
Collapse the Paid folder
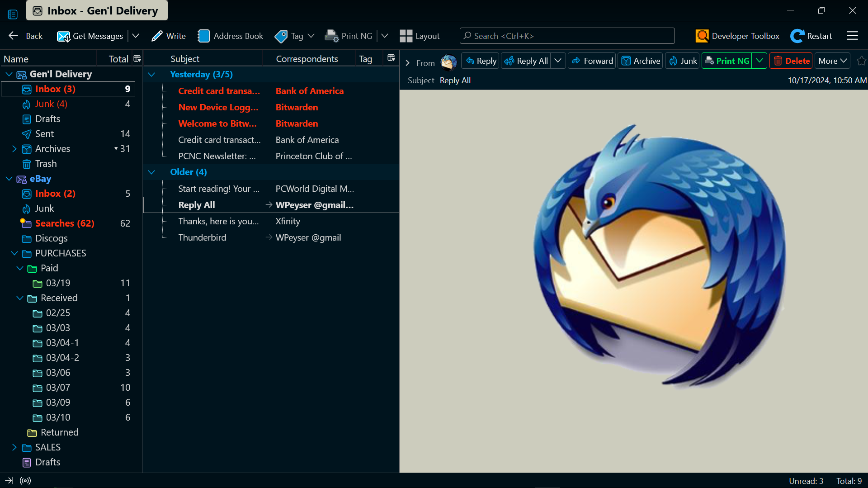tap(19, 268)
